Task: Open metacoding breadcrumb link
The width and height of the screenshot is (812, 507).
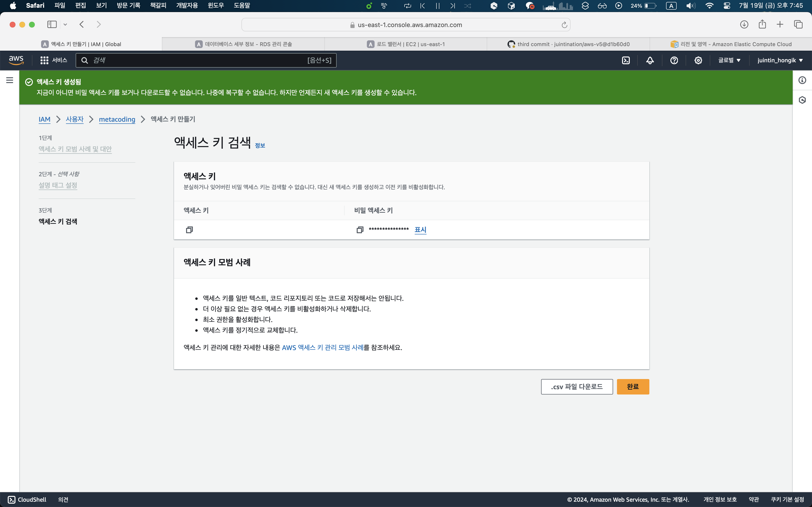Action: coord(117,119)
